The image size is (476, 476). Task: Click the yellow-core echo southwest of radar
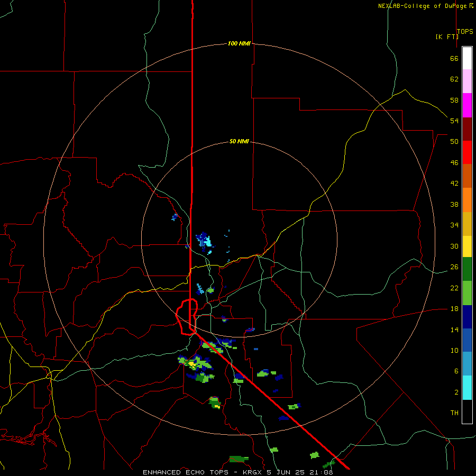point(196,363)
